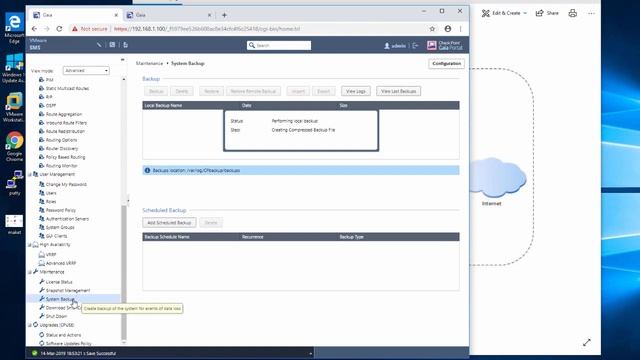Click Add Scheduled Backup button
This screenshot has height=360, width=640.
coord(169,222)
